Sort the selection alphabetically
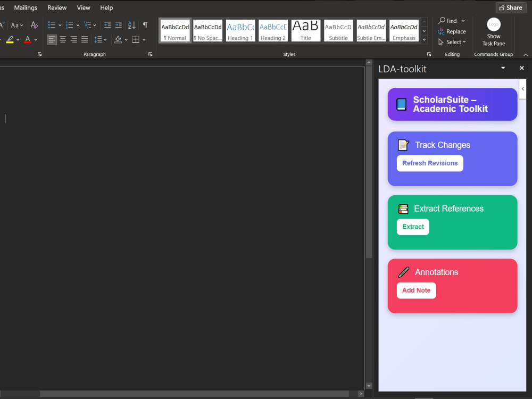Screen dimensions: 532x399 131,25
